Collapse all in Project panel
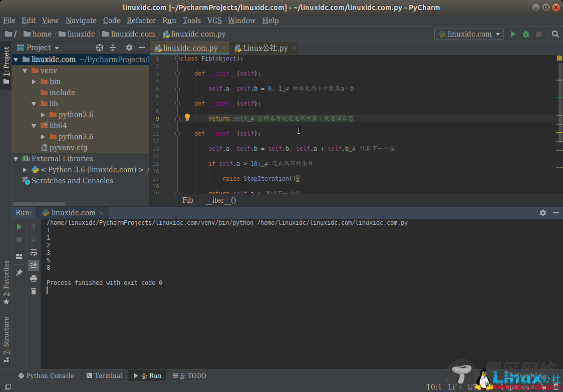 (x=113, y=48)
